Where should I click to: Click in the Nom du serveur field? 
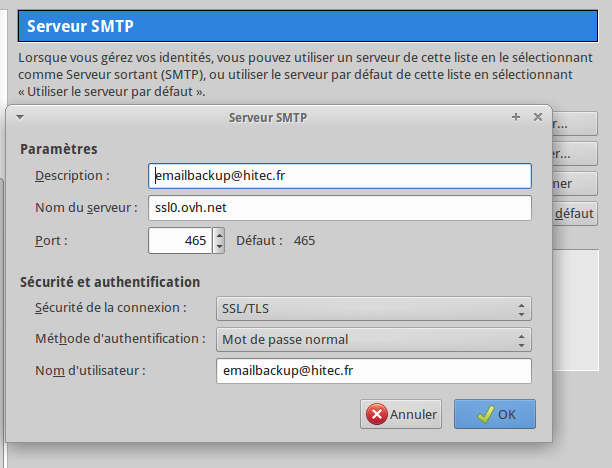click(x=340, y=208)
